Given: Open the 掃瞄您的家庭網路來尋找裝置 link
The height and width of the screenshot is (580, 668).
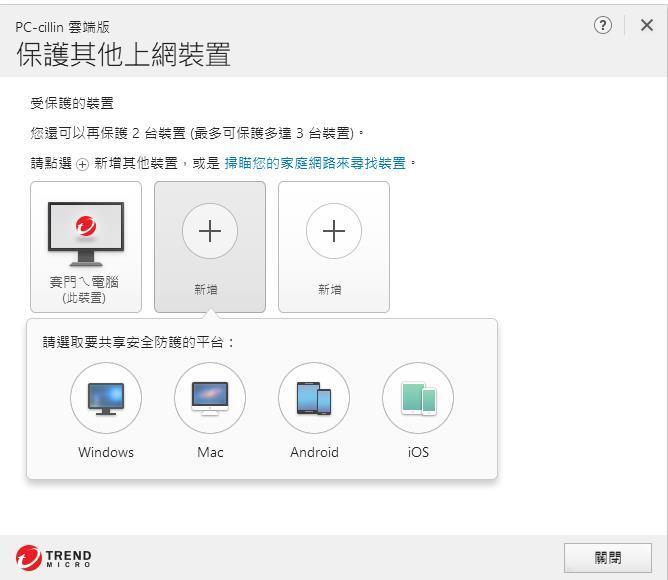Looking at the screenshot, I should pyautogui.click(x=315, y=163).
